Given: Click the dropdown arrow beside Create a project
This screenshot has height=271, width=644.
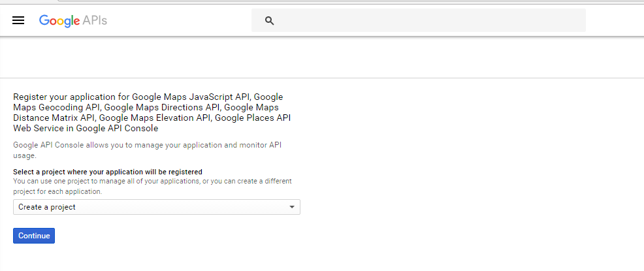Looking at the screenshot, I should click(x=292, y=207).
